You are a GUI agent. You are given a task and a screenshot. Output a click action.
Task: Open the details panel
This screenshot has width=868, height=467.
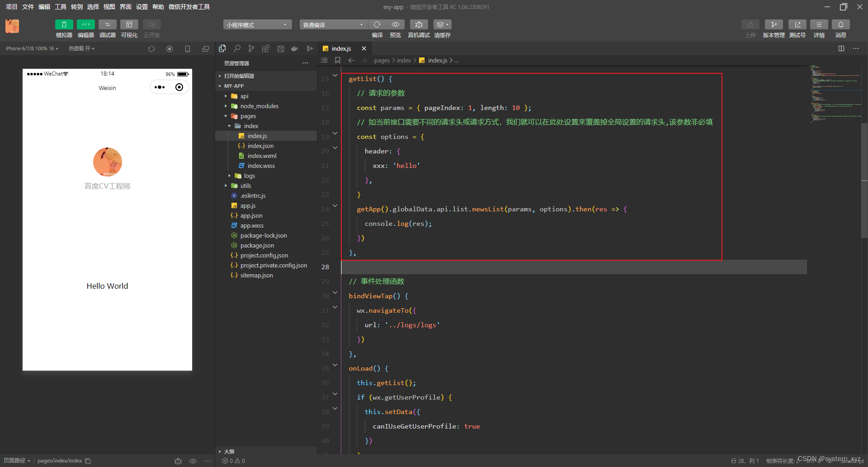[819, 24]
